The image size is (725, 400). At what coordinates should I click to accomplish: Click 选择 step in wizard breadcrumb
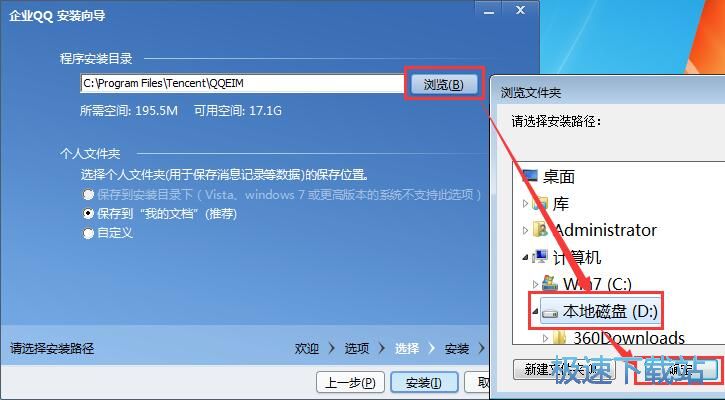click(406, 348)
